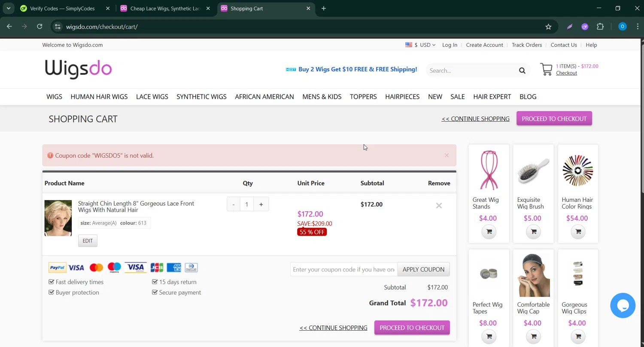Click APPLY COUPON button

pyautogui.click(x=423, y=269)
